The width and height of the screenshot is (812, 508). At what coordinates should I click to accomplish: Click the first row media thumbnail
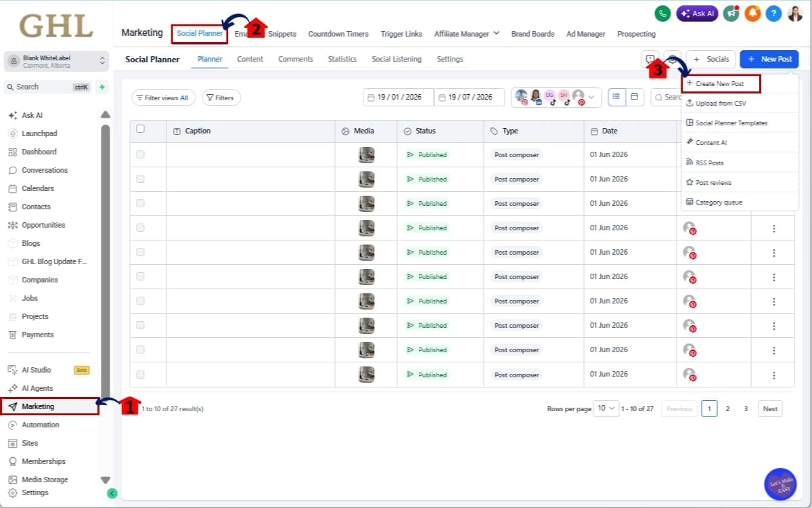click(366, 154)
